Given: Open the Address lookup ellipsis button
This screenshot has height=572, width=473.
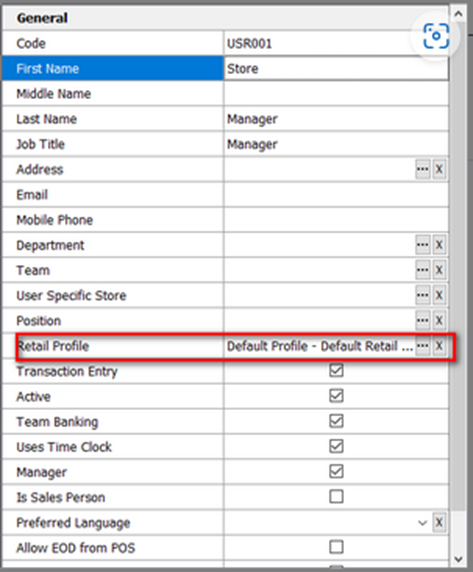Looking at the screenshot, I should tap(423, 169).
